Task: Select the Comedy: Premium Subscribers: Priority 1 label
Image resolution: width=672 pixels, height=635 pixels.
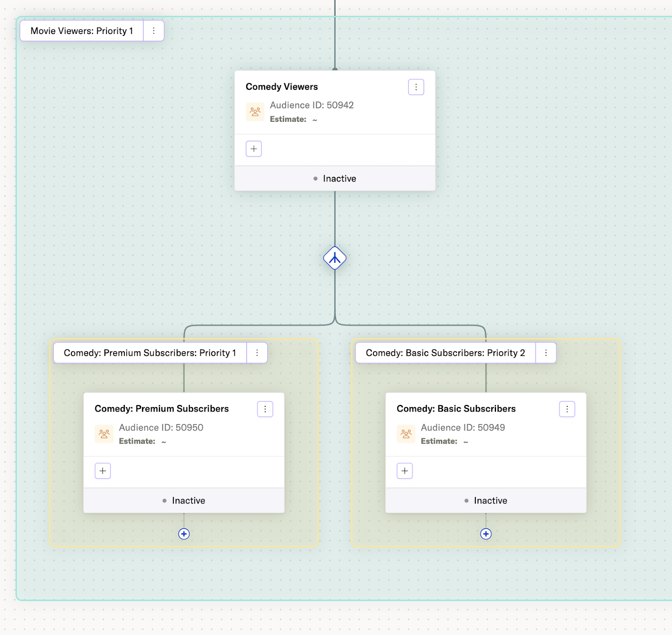Action: pos(150,353)
